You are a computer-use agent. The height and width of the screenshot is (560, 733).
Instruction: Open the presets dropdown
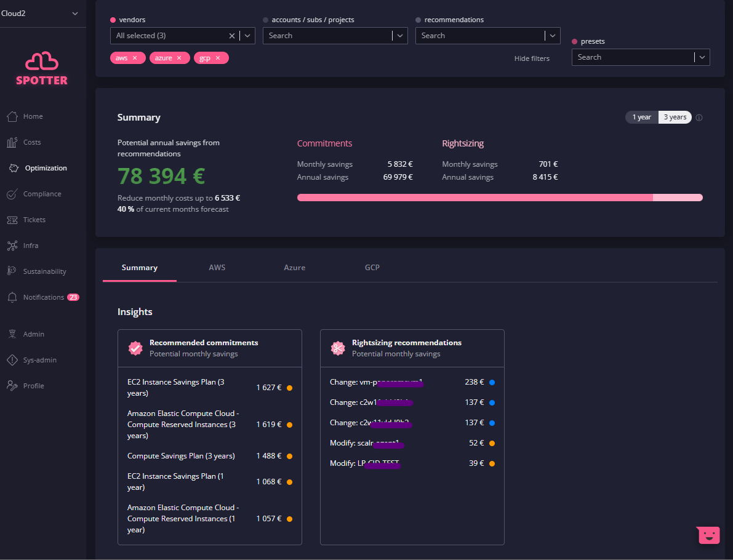702,57
